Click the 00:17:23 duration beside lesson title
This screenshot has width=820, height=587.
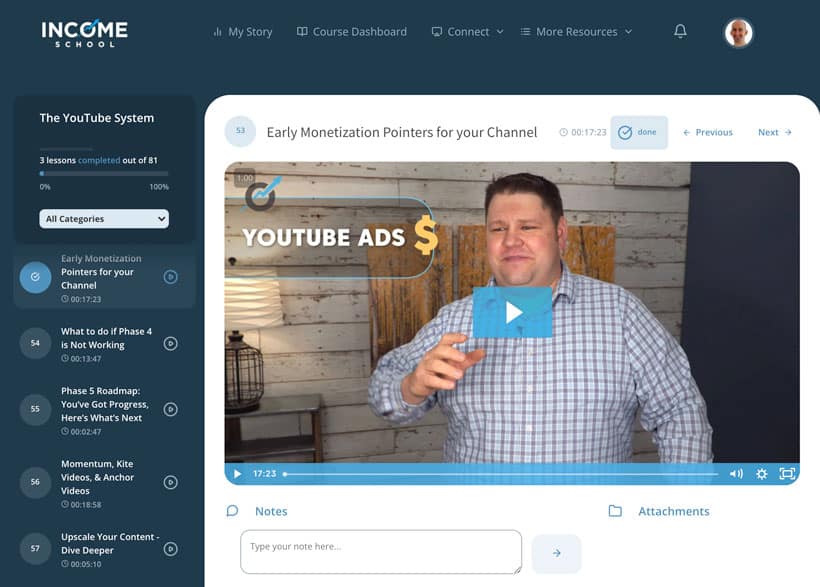point(583,132)
